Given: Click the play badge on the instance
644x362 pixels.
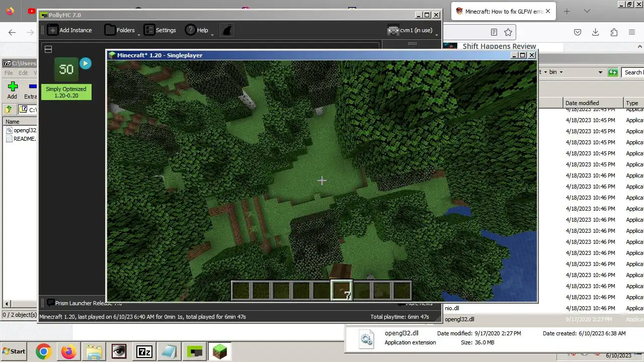Looking at the screenshot, I should [86, 63].
